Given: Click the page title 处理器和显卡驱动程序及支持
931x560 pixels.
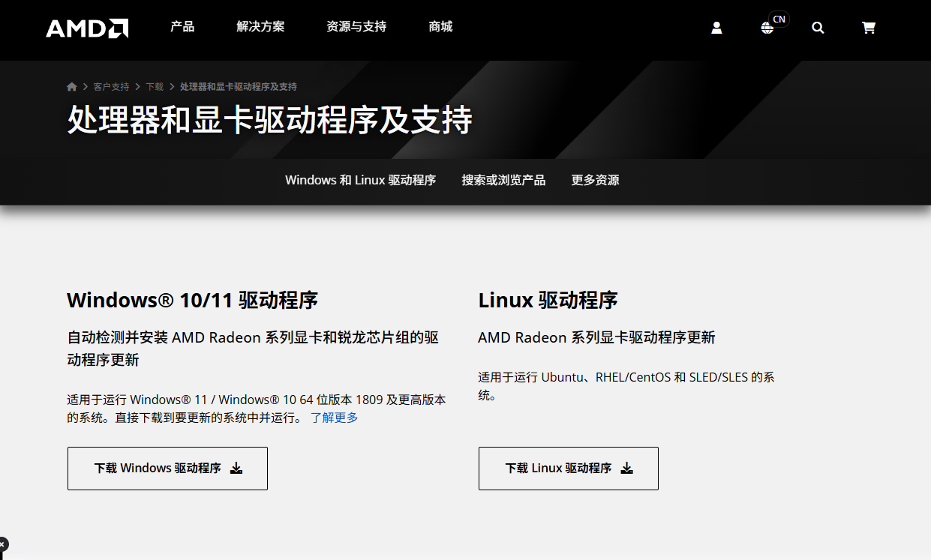Looking at the screenshot, I should coord(270,120).
